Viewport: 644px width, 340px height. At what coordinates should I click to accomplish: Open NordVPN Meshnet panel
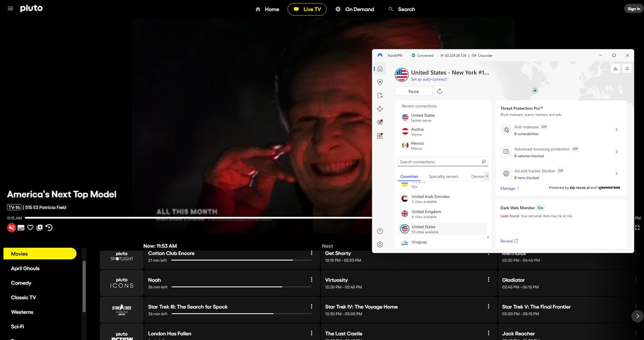(380, 109)
